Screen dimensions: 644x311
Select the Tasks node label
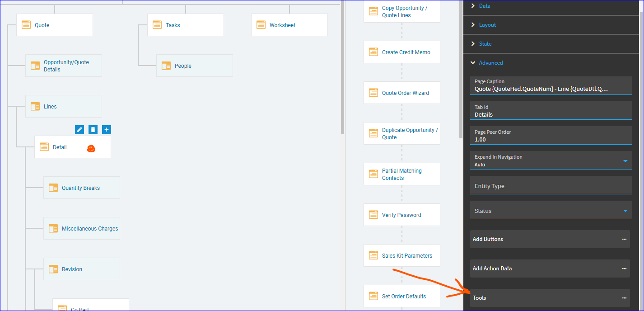173,25
